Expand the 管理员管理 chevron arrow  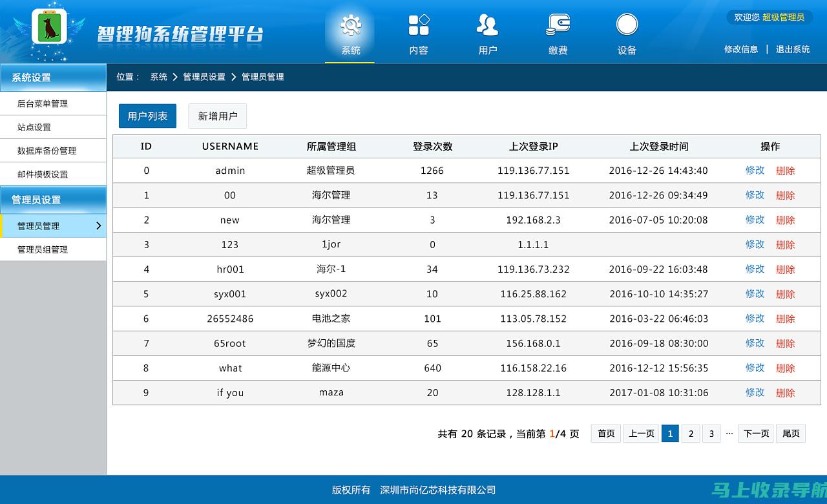(x=98, y=226)
